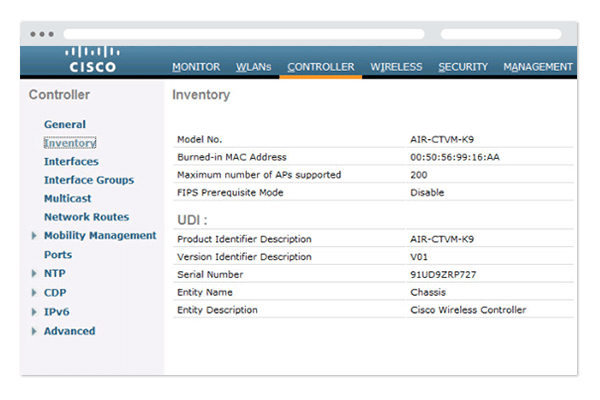Expand the CDP section arrow
This screenshot has width=600, height=400.
35,293
